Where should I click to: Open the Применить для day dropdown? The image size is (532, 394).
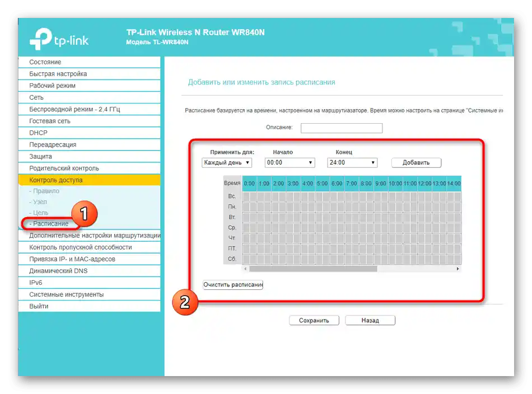tap(227, 163)
